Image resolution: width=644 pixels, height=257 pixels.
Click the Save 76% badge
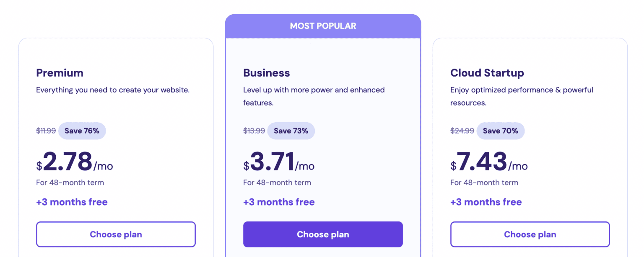click(82, 131)
